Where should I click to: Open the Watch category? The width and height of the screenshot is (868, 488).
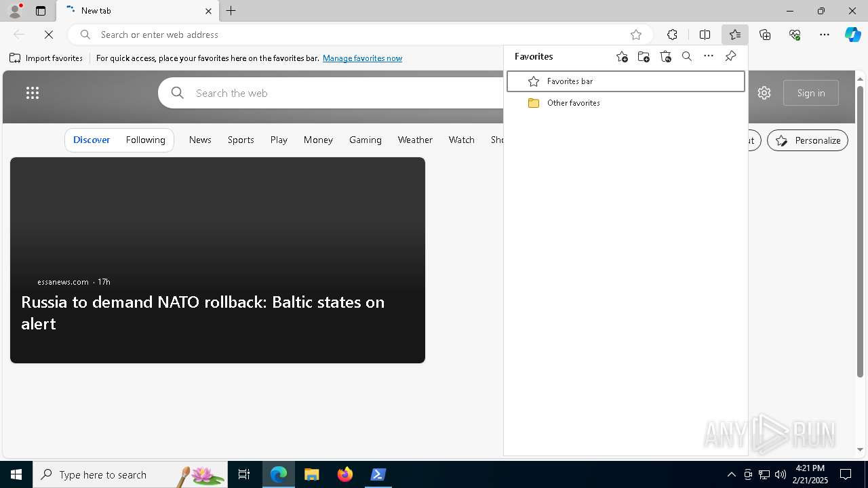click(x=462, y=140)
